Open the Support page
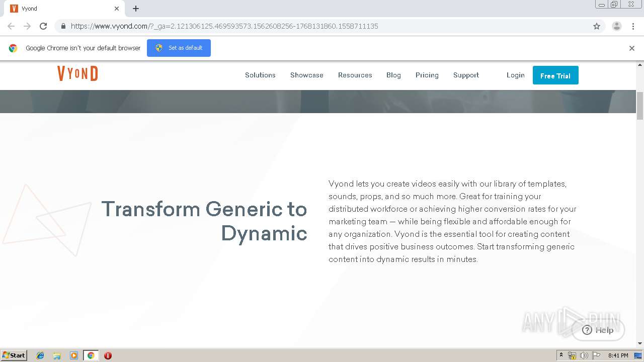This screenshot has width=644, height=362. (466, 75)
